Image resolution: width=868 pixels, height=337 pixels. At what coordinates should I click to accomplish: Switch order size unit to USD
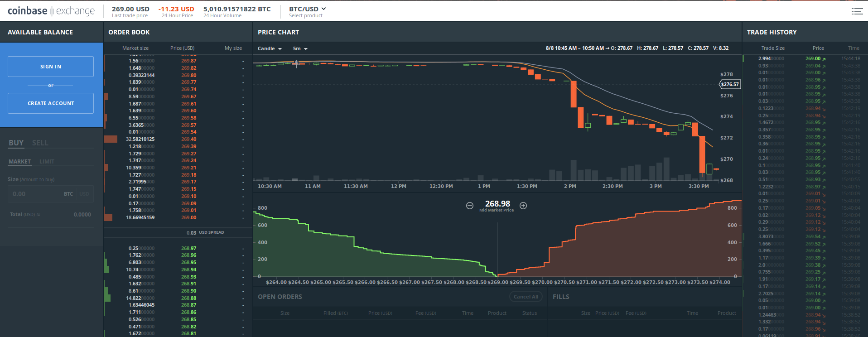point(84,194)
